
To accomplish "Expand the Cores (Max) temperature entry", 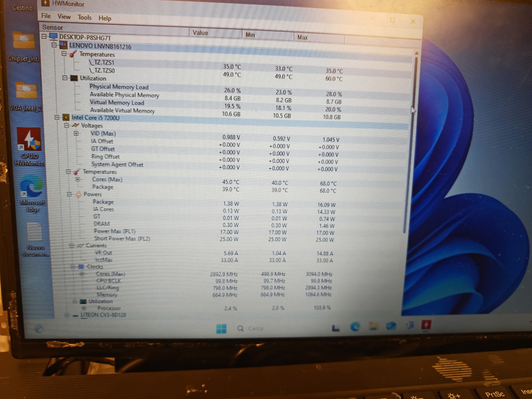I will pos(78,179).
